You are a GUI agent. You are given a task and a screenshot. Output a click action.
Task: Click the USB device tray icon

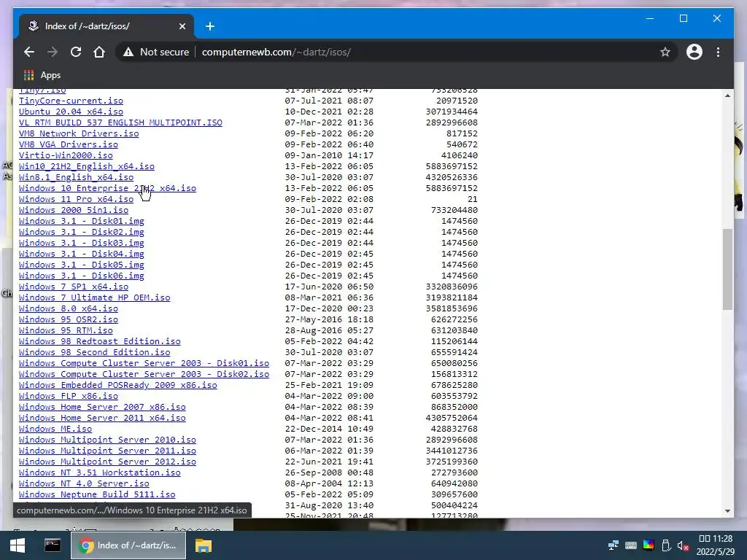[x=666, y=545]
